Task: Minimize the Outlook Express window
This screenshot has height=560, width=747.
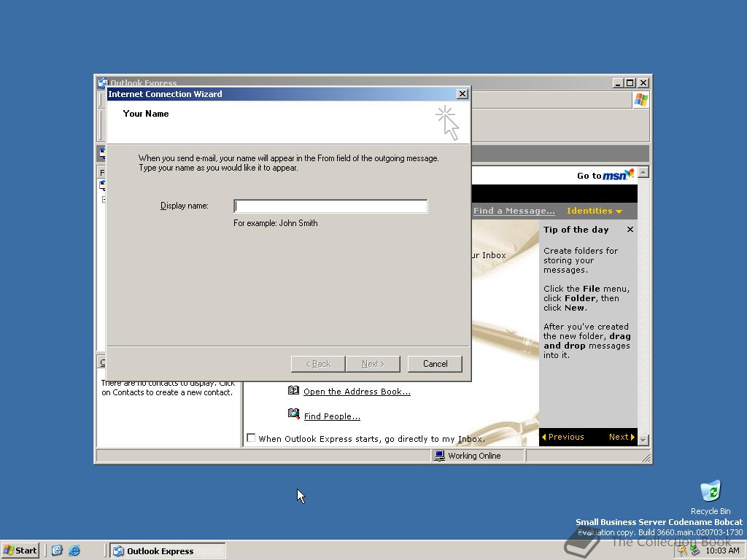Action: click(618, 83)
